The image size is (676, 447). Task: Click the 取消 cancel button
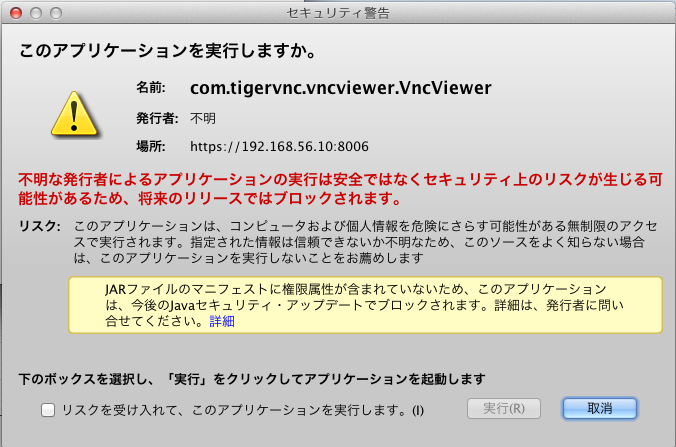(x=600, y=408)
